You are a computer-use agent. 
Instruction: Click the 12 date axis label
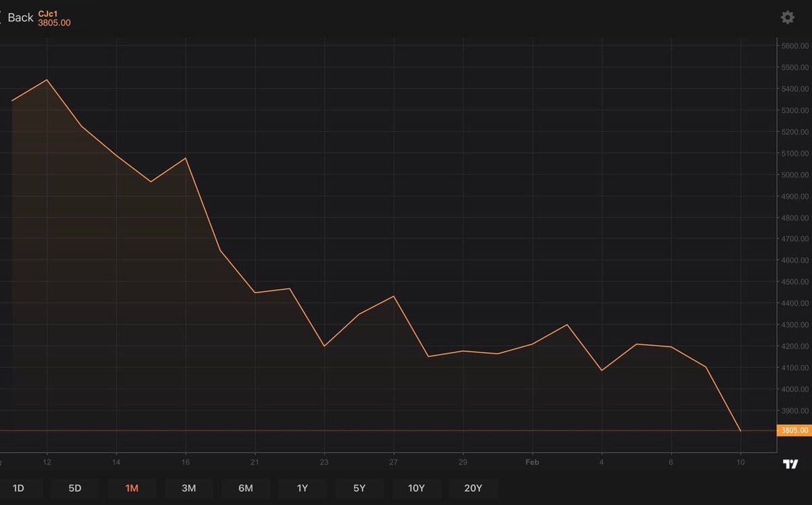tap(47, 462)
